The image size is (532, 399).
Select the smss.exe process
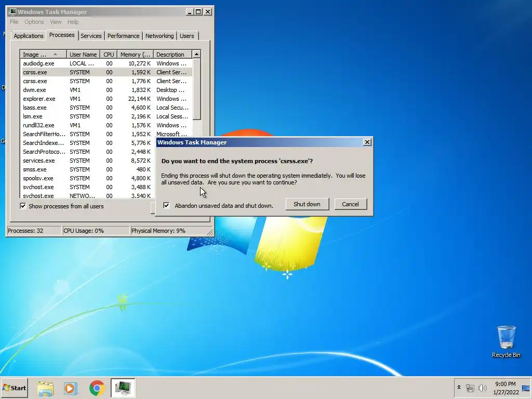87,169
